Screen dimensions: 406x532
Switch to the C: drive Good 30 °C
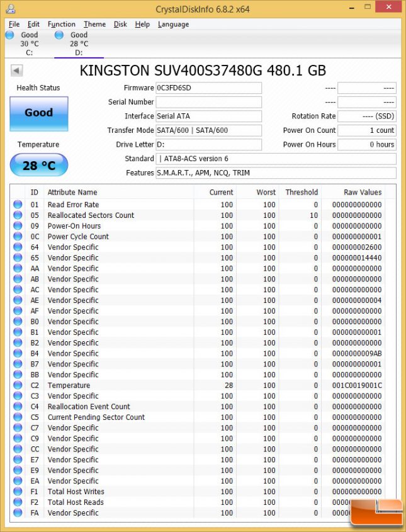pyautogui.click(x=30, y=43)
